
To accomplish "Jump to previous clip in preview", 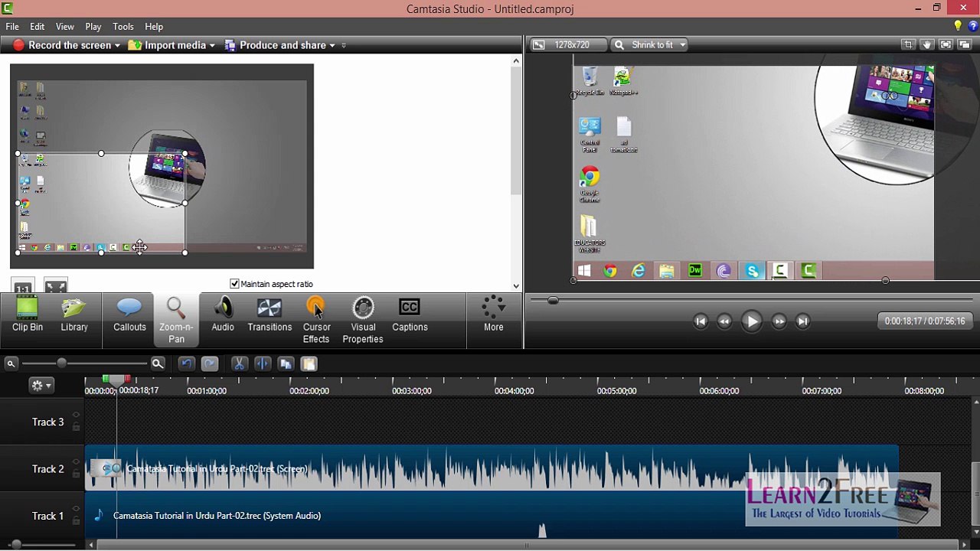I will tap(701, 321).
